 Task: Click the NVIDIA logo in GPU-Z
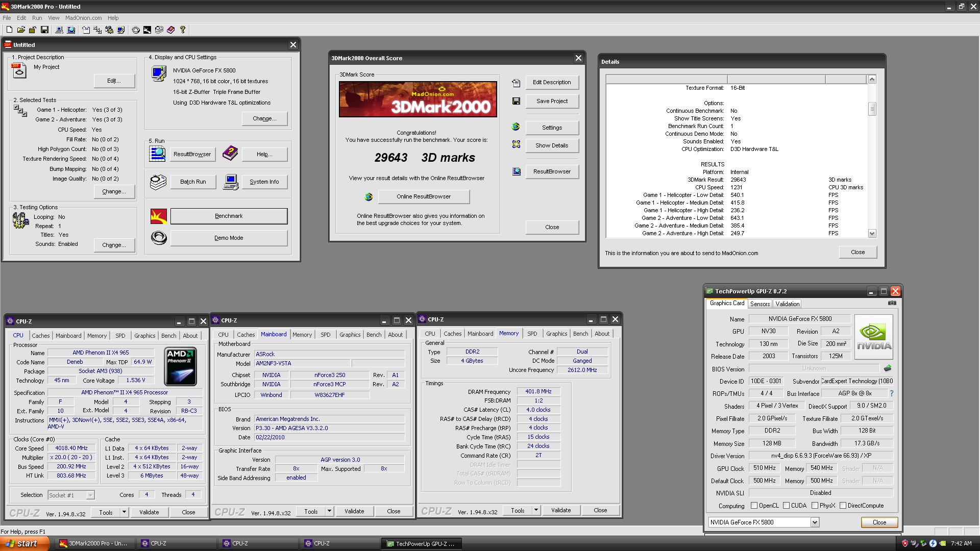(874, 336)
